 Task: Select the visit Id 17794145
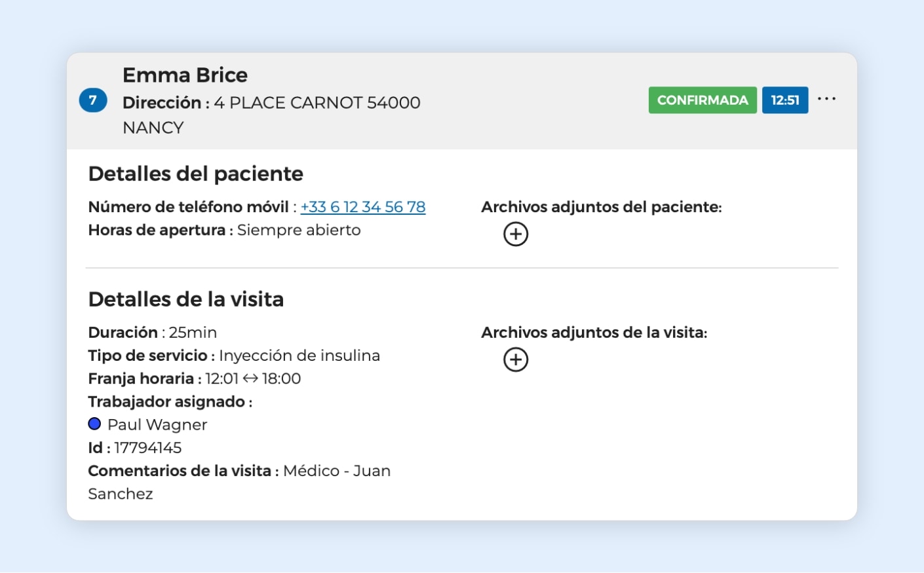[147, 448]
